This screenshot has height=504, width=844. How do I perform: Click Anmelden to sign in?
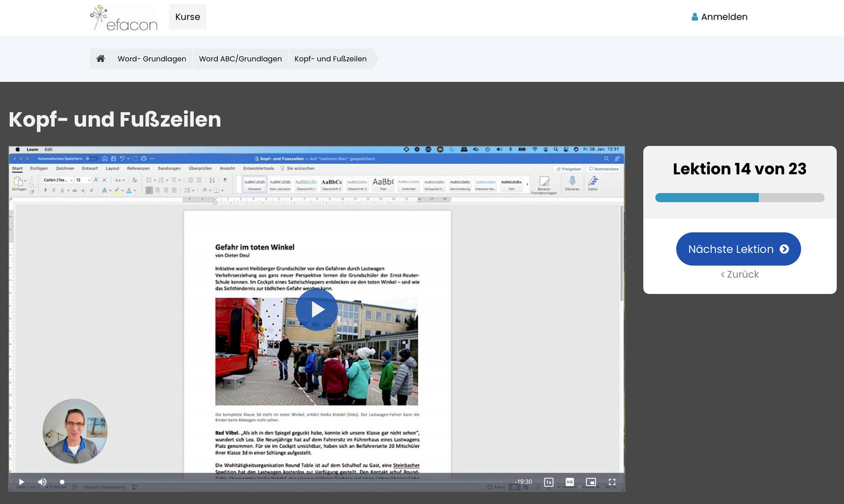pos(719,17)
